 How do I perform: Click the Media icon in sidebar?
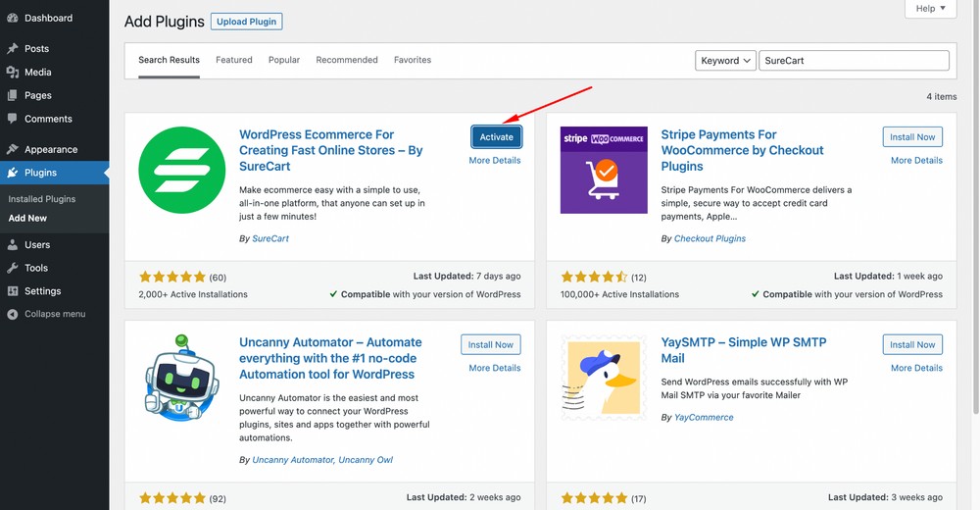(x=12, y=72)
